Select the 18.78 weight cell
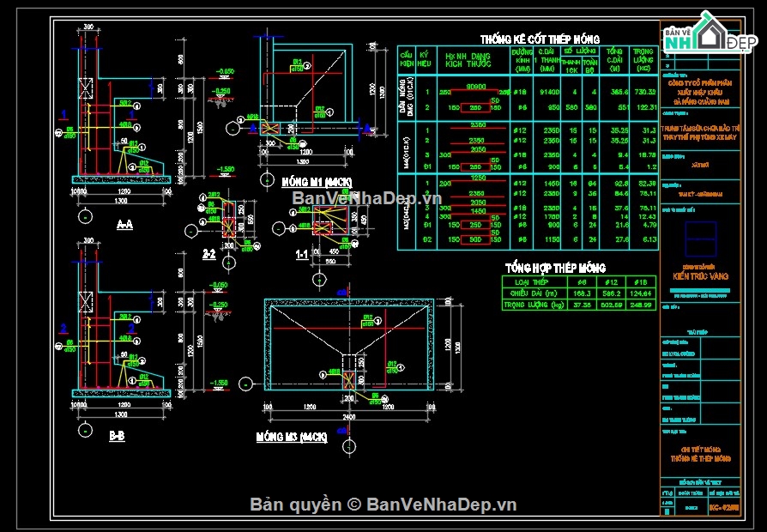The width and height of the screenshot is (767, 532). point(647,154)
